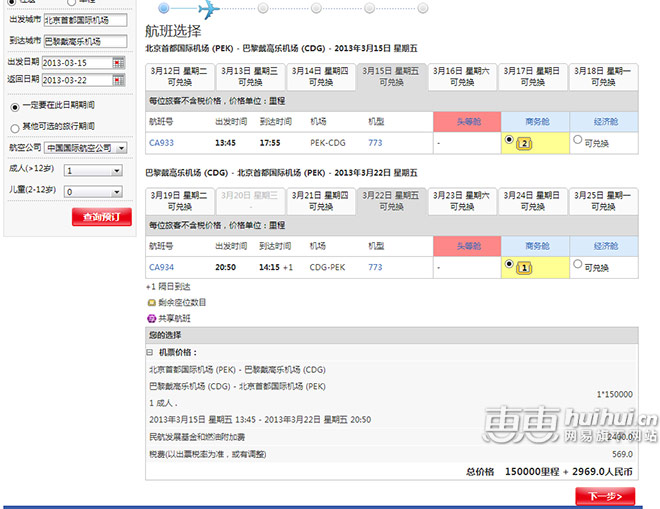Click the departure city input field
660x509 pixels.
(85, 20)
